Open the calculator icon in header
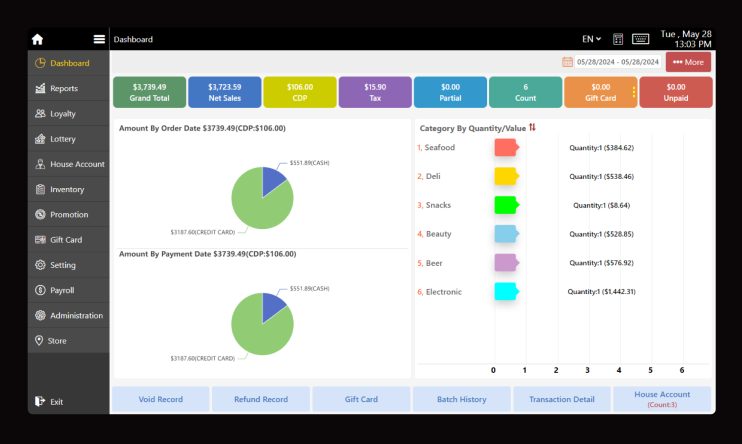The height and width of the screenshot is (444, 742). pos(618,39)
